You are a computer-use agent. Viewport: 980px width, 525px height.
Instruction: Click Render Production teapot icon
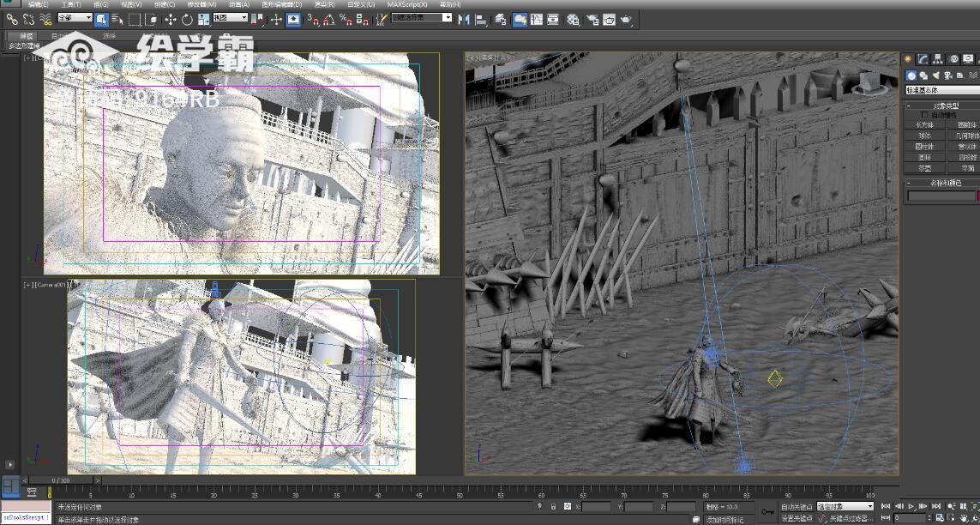click(627, 20)
